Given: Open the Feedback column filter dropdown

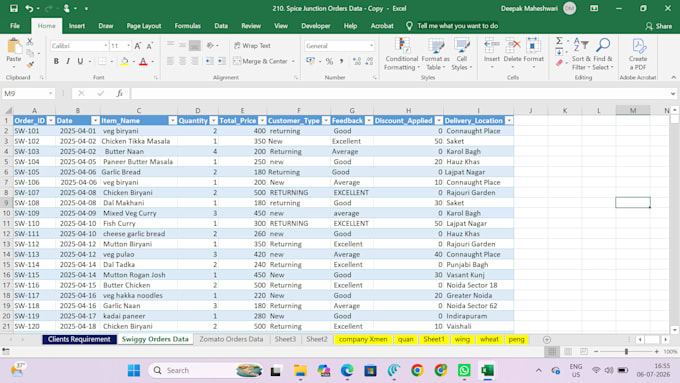Looking at the screenshot, I should tap(369, 121).
